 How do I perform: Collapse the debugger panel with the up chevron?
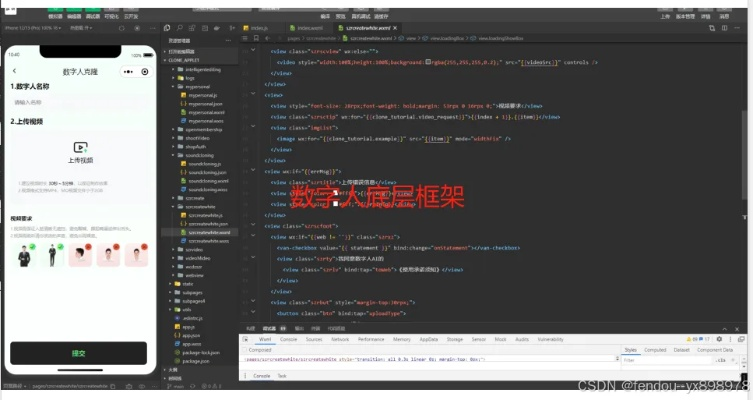coord(724,329)
